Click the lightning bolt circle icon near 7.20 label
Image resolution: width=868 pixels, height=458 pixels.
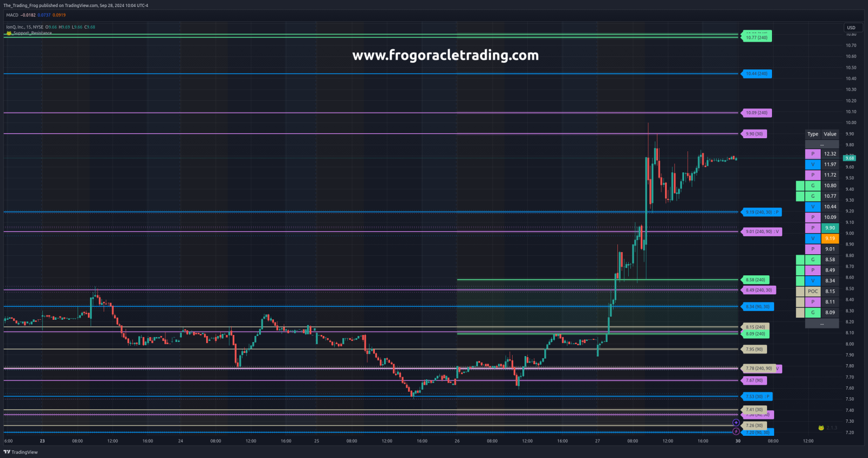pyautogui.click(x=736, y=431)
